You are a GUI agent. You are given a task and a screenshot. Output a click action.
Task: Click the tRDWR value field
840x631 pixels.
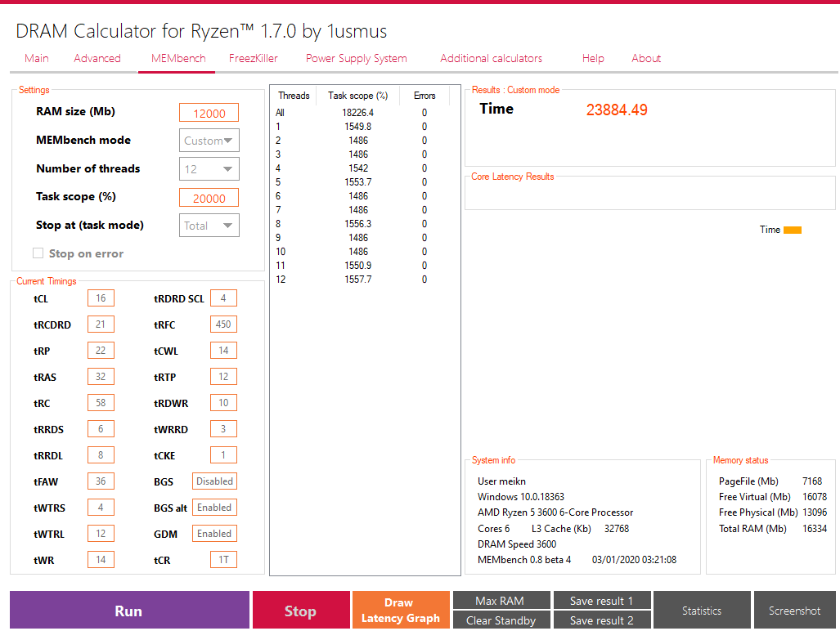coord(223,403)
